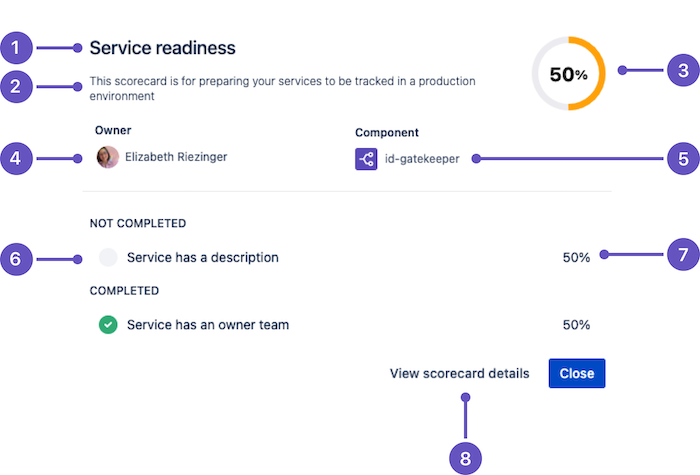Select the 'Service has a description' criterion
The image size is (700, 475).
(202, 258)
